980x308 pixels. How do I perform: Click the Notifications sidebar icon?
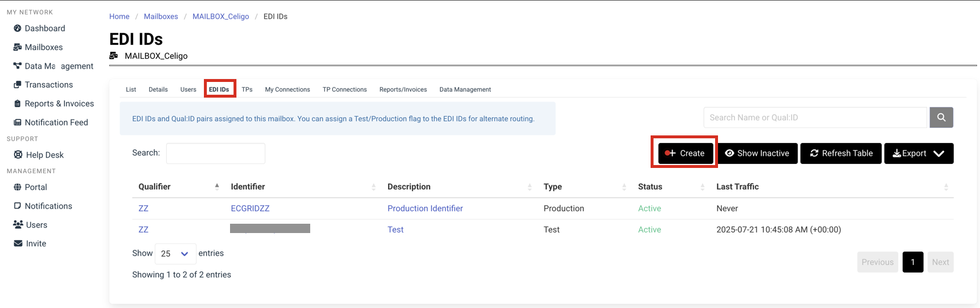[x=17, y=206]
